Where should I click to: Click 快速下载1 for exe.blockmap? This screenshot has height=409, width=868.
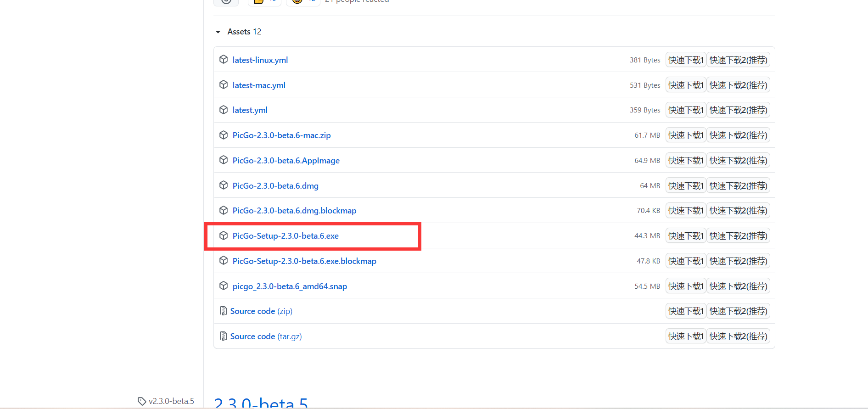click(x=686, y=261)
